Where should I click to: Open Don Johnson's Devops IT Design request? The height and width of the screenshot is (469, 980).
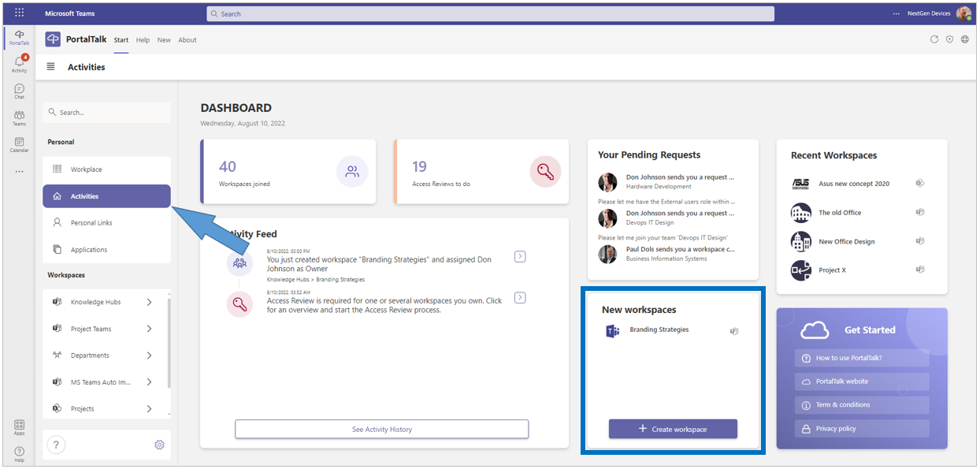(666, 218)
